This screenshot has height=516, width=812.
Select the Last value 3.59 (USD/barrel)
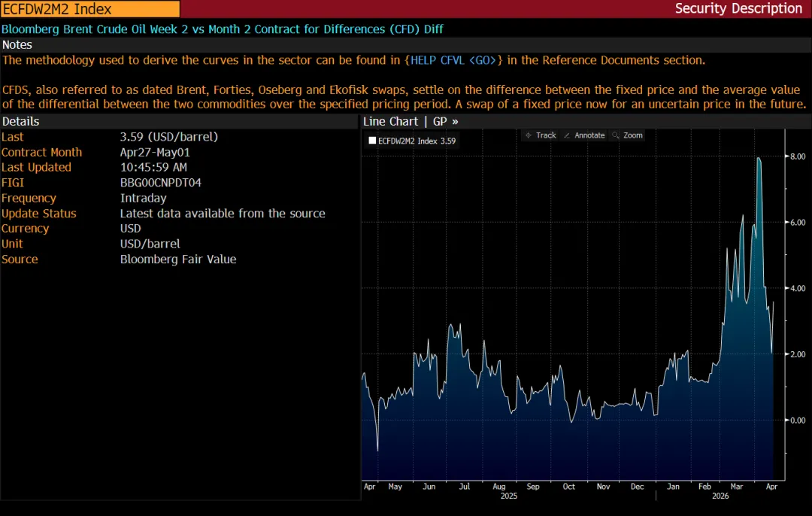click(x=169, y=137)
